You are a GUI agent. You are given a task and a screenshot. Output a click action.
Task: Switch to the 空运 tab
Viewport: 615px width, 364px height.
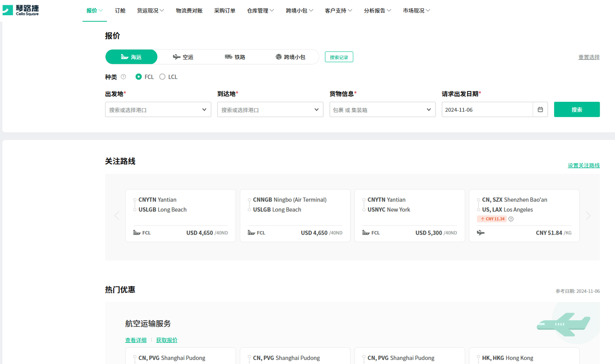184,57
